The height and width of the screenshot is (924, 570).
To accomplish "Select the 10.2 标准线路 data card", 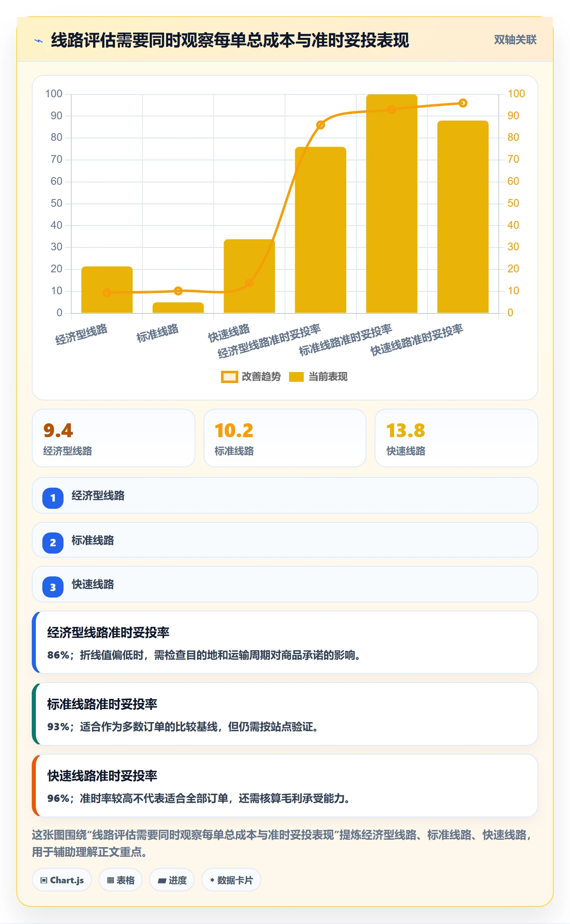I will pos(285,438).
